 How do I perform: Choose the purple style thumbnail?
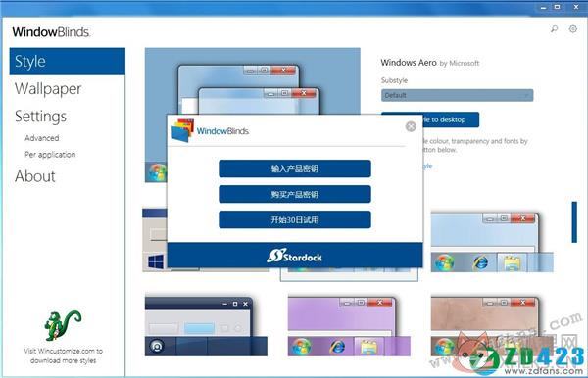(x=349, y=326)
